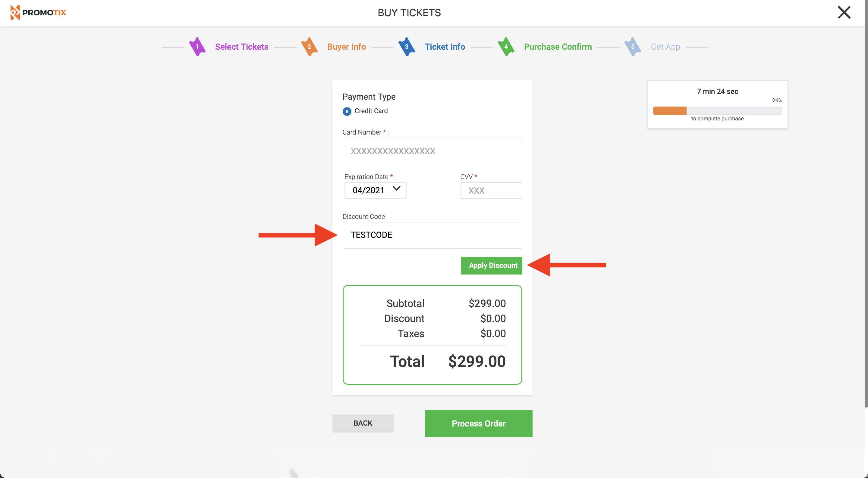
Task: Select the blue Ticket Info step icon
Action: coord(407,47)
